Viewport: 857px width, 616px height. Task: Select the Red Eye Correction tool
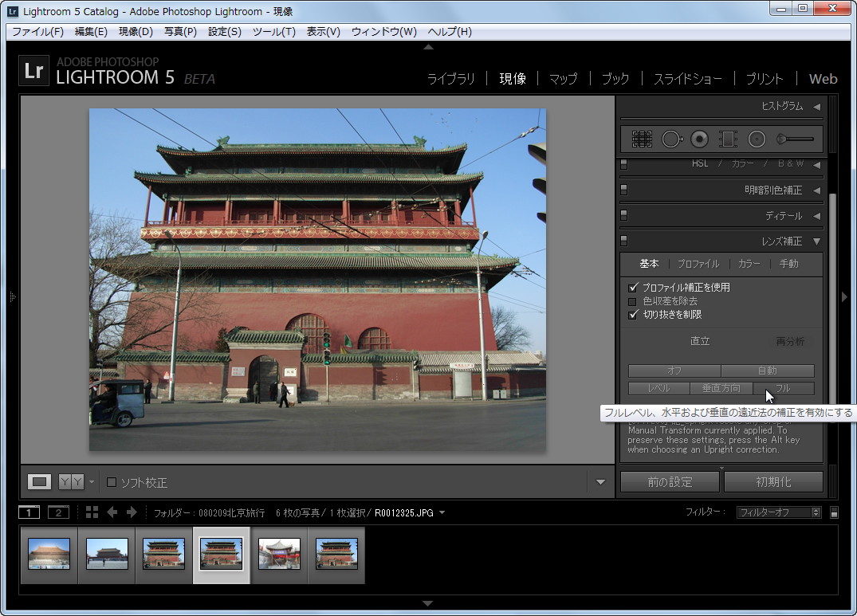click(x=700, y=139)
